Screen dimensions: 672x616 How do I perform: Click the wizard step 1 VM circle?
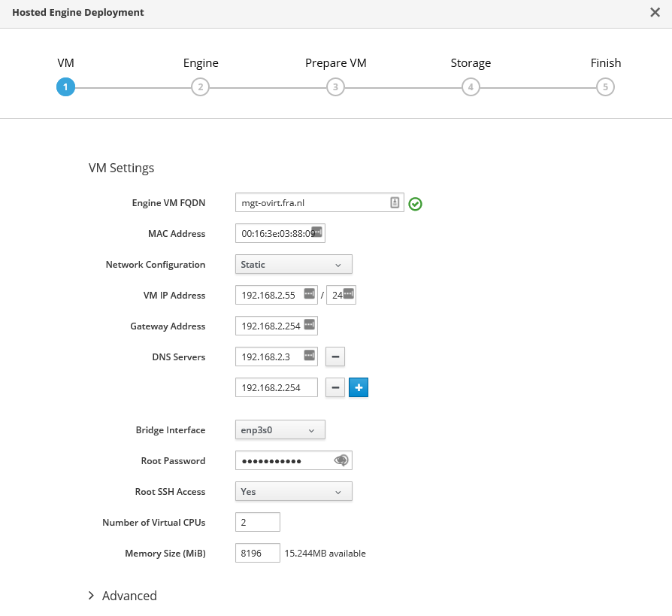[65, 87]
